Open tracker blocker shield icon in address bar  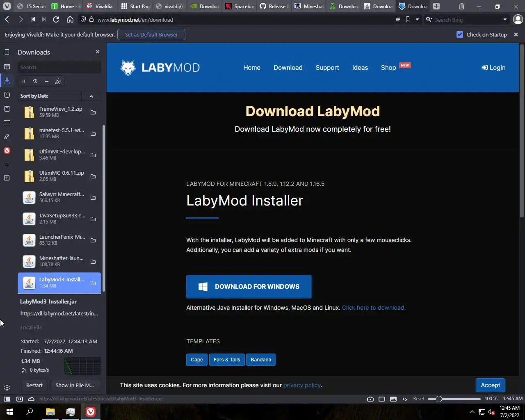[83, 20]
